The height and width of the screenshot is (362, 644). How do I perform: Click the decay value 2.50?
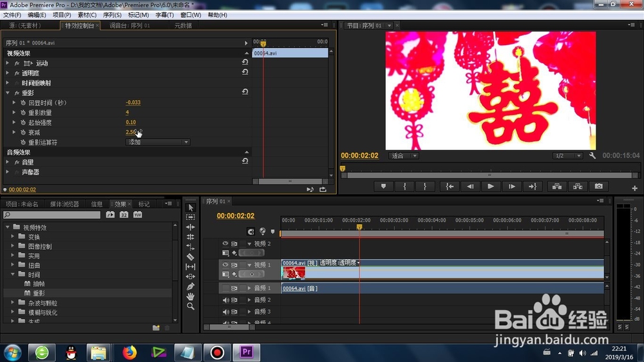tap(131, 132)
